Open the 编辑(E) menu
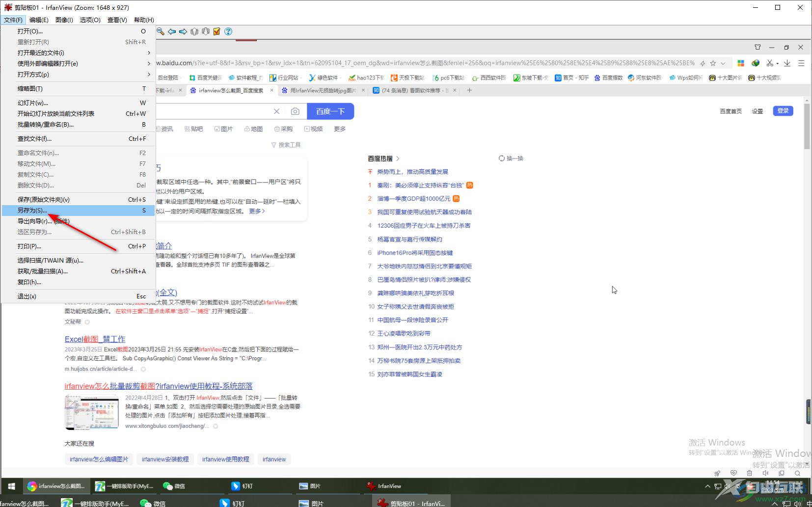The width and height of the screenshot is (812, 507). tap(39, 20)
